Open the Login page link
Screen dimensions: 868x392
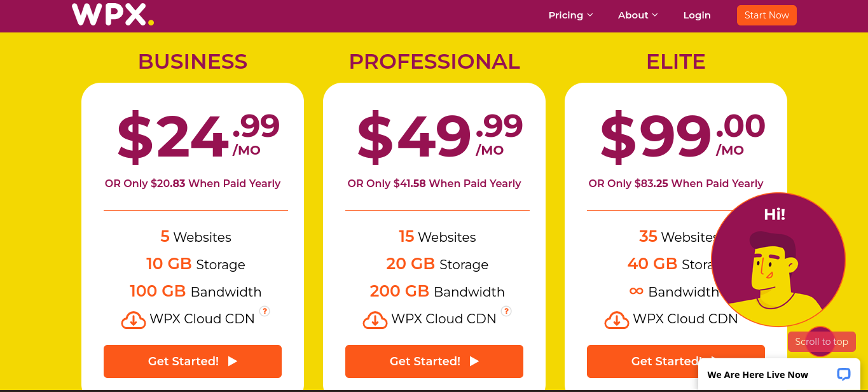coord(697,15)
